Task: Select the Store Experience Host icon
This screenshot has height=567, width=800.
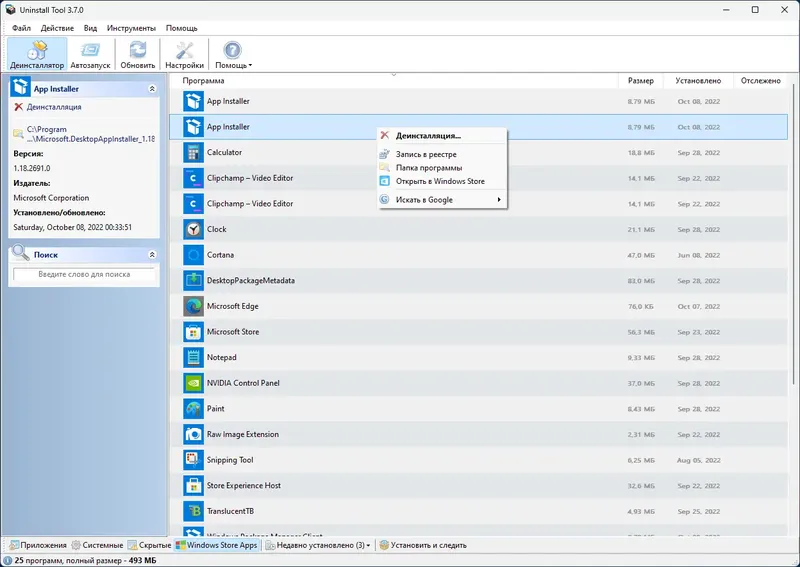Action: click(193, 485)
